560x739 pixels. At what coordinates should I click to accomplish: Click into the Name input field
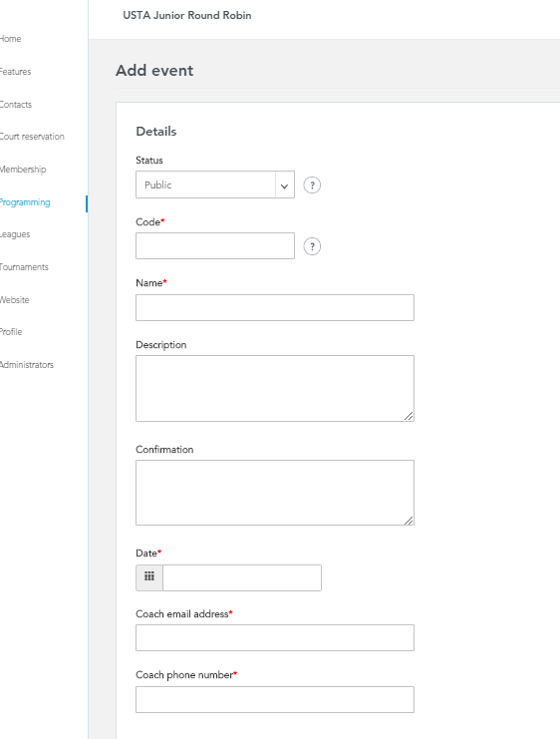[x=275, y=308]
